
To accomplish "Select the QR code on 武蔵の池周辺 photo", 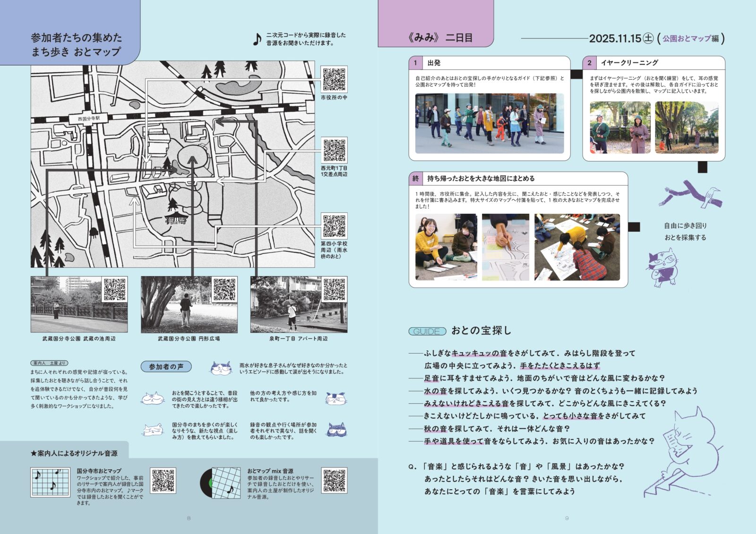I will click(115, 289).
